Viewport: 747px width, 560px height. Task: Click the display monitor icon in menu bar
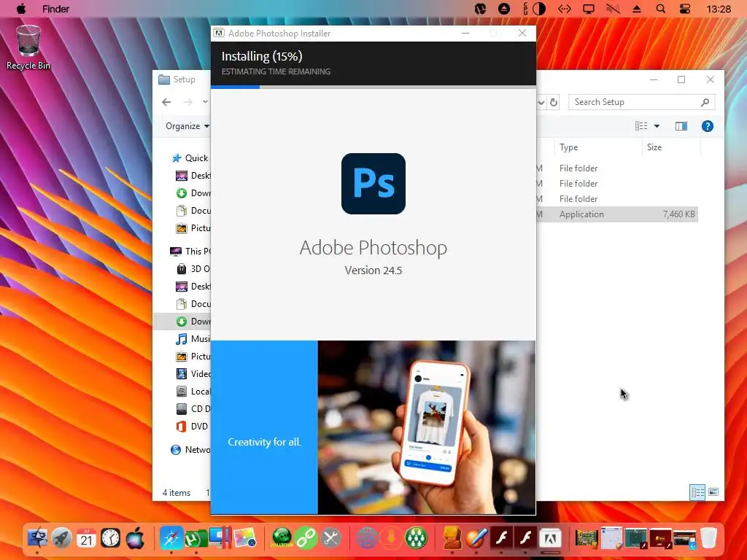coord(589,9)
